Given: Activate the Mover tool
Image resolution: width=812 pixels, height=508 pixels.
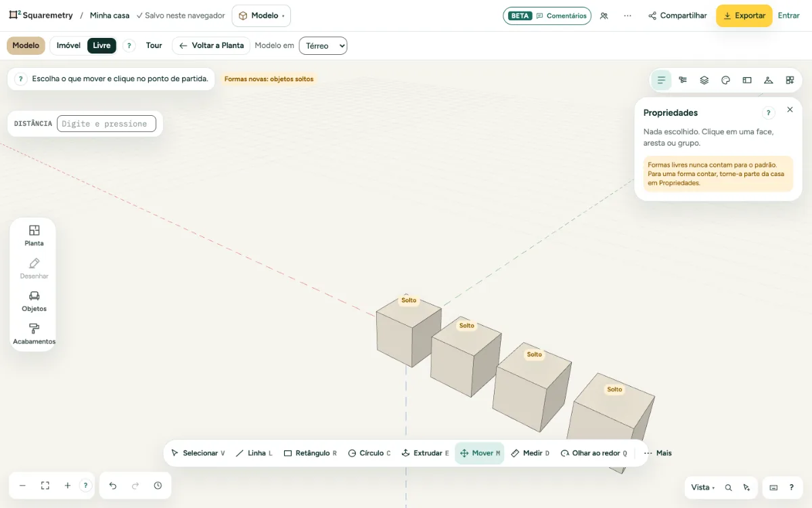Looking at the screenshot, I should pos(480,453).
